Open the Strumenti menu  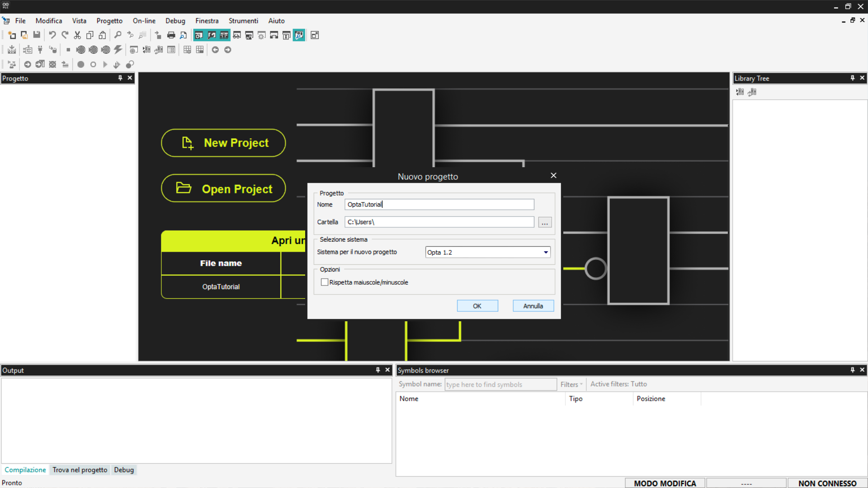pos(243,21)
